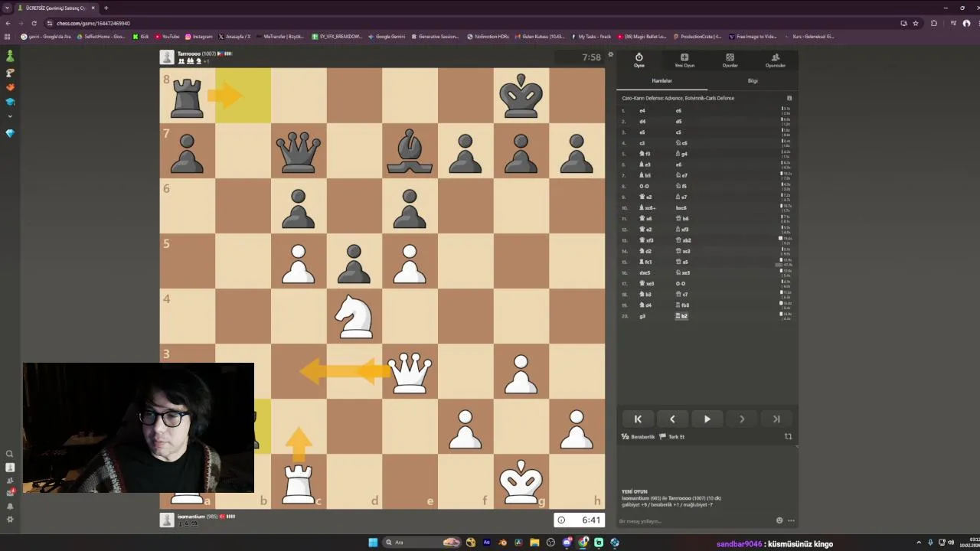Select move 10 bxc6 in move list
Viewport: 980px width, 551px height.
click(x=681, y=207)
